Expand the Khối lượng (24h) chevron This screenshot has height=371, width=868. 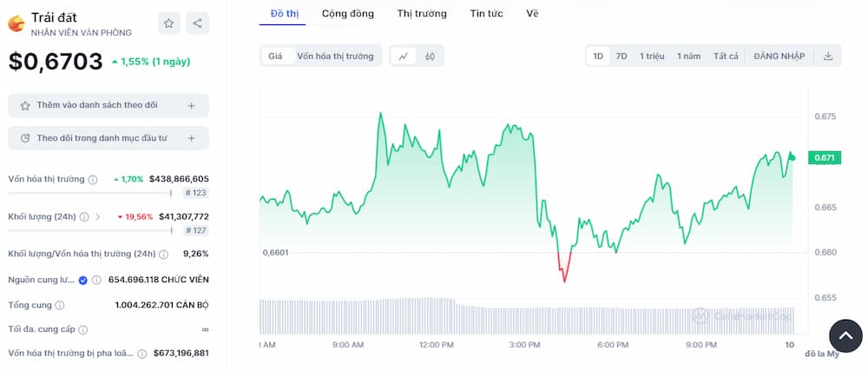click(x=98, y=216)
